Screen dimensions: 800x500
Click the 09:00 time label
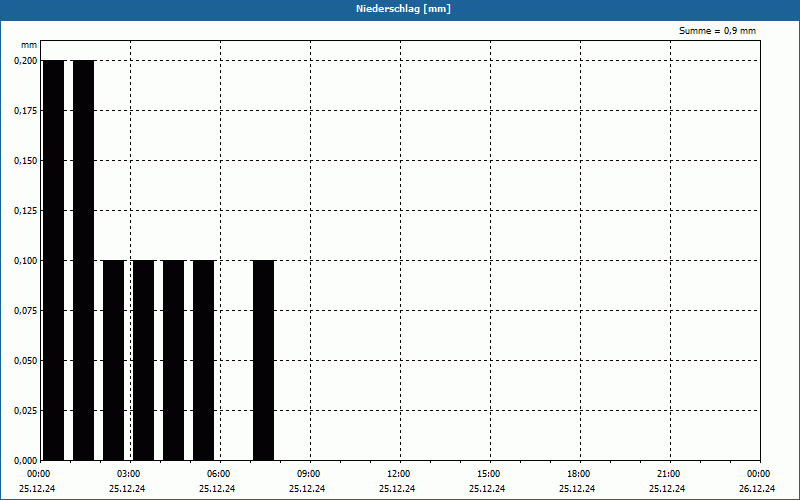[309, 474]
